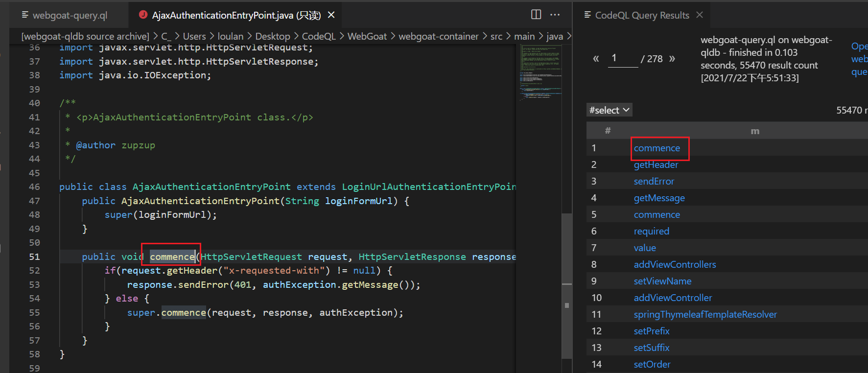Open the addViewControllers result link
Viewport: 868px width, 373px height.
coord(675,264)
